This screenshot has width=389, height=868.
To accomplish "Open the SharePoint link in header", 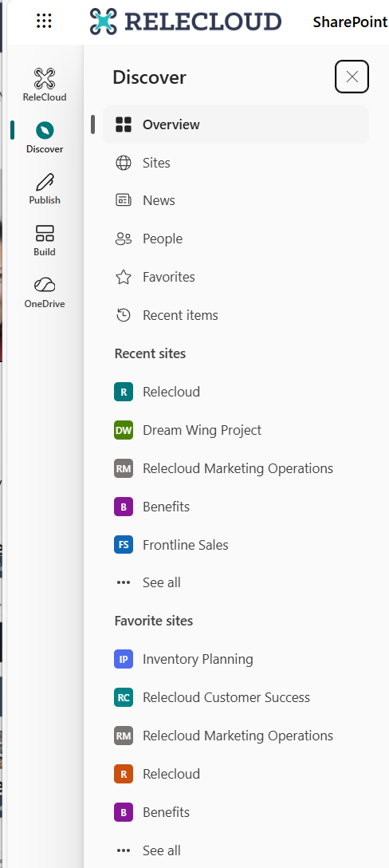I will tap(350, 22).
